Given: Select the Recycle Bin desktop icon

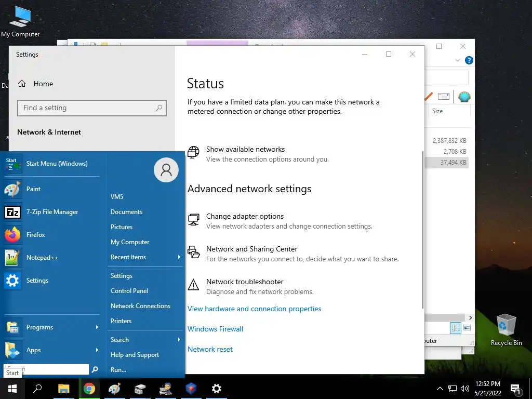Looking at the screenshot, I should coord(506,330).
